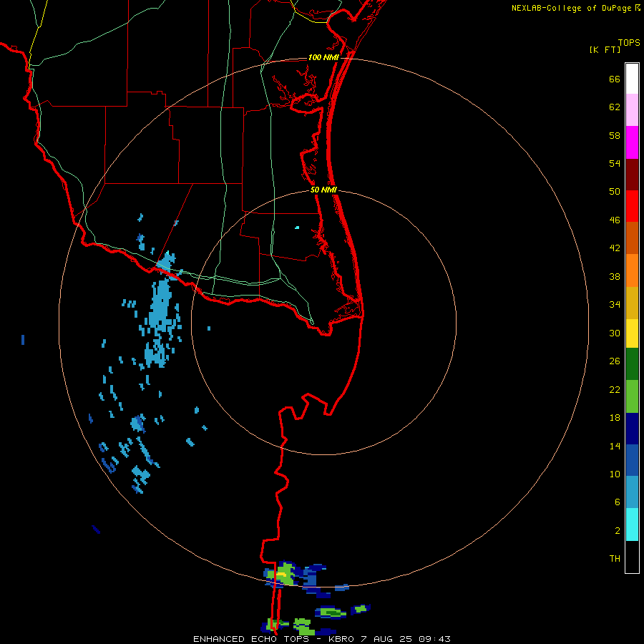
Task: Click the KBRO radar site identifier
Action: click(x=342, y=639)
